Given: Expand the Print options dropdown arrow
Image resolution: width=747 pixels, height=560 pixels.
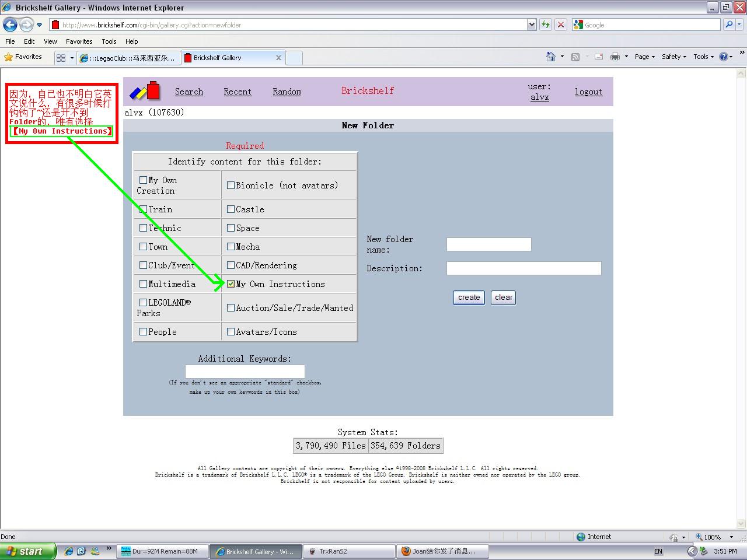Looking at the screenshot, I should (x=626, y=57).
